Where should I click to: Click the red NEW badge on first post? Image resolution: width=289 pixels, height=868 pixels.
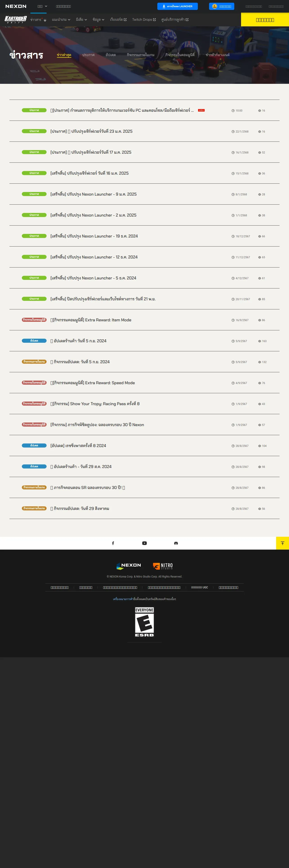click(x=201, y=110)
